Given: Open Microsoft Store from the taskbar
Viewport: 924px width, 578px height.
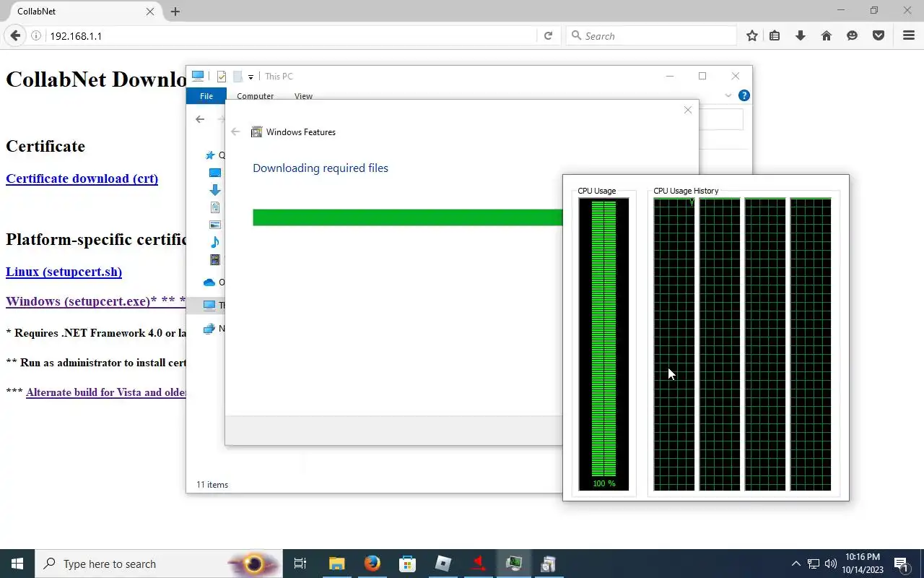Looking at the screenshot, I should click(408, 564).
